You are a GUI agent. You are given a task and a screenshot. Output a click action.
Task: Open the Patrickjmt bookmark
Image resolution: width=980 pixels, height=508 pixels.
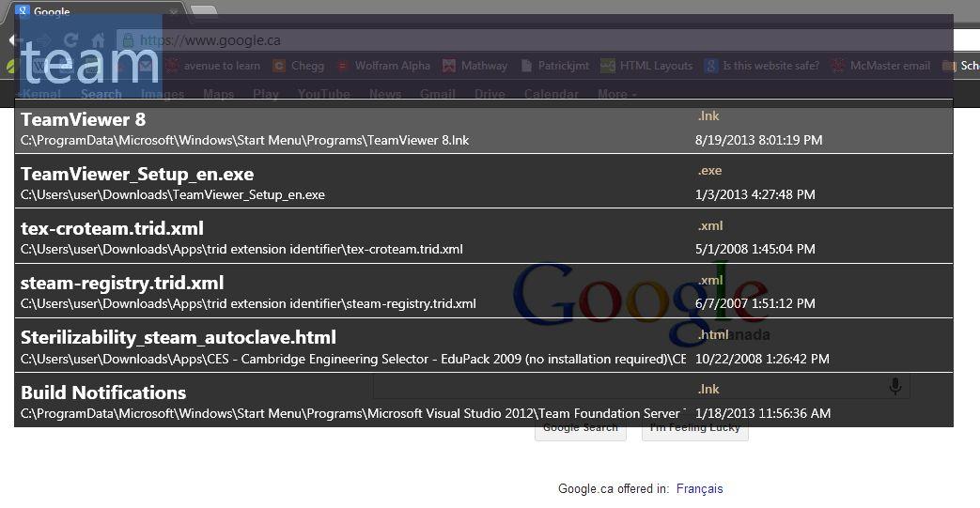coord(555,66)
